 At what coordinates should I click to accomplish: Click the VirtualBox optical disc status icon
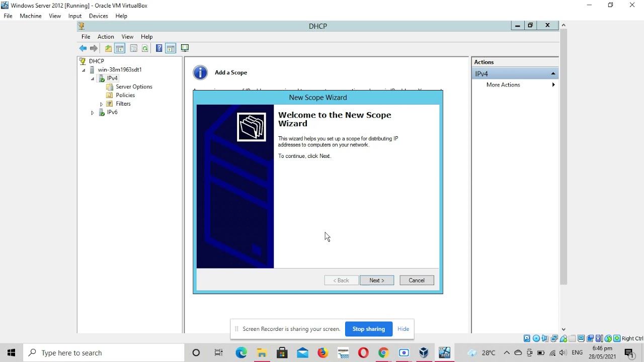(x=536, y=338)
